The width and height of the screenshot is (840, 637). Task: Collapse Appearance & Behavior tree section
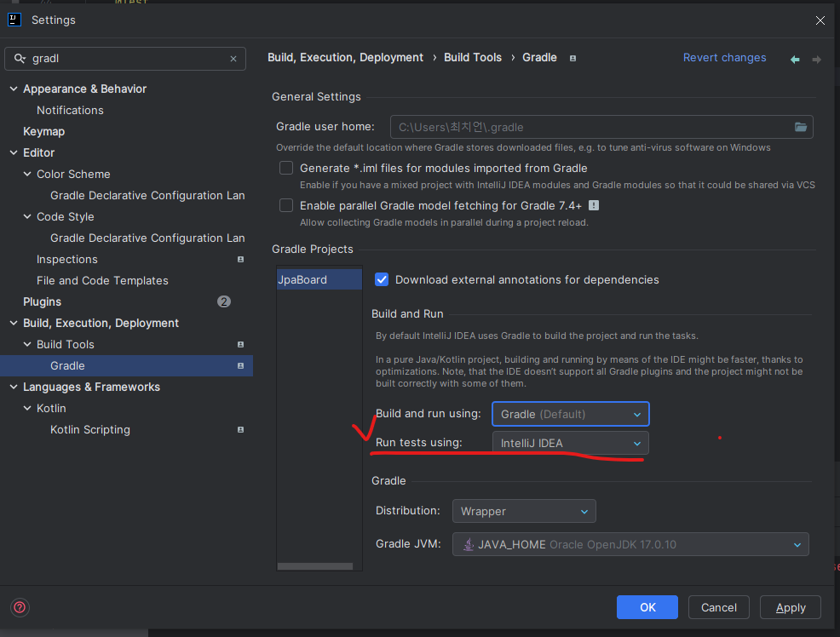point(14,89)
